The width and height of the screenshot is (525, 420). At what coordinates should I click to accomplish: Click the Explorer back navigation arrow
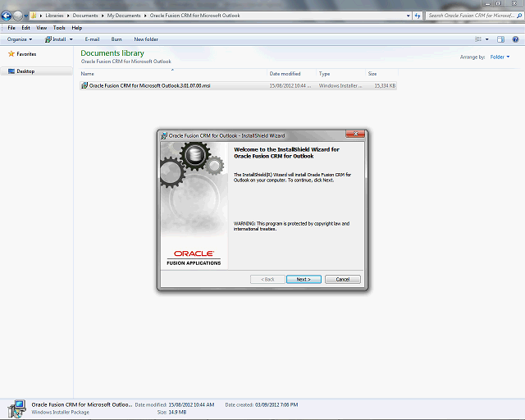[x=7, y=16]
